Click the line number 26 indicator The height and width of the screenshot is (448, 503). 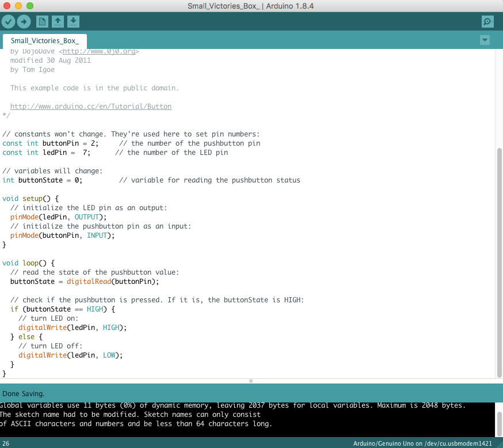[7, 443]
